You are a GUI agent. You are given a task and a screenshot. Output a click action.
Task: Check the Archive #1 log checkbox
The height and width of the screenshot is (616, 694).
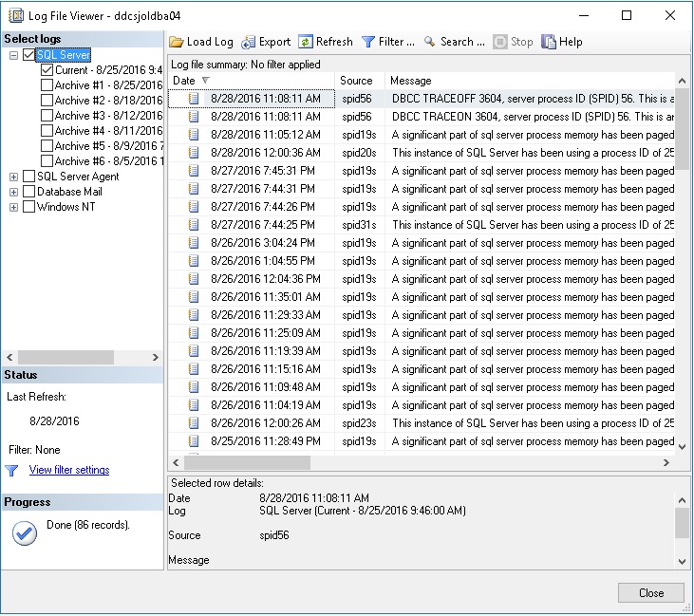pyautogui.click(x=47, y=85)
